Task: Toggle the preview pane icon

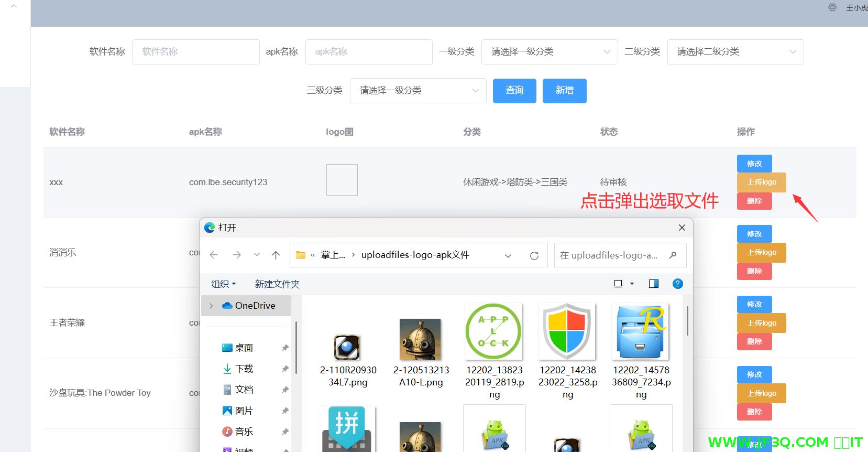Action: click(x=654, y=284)
